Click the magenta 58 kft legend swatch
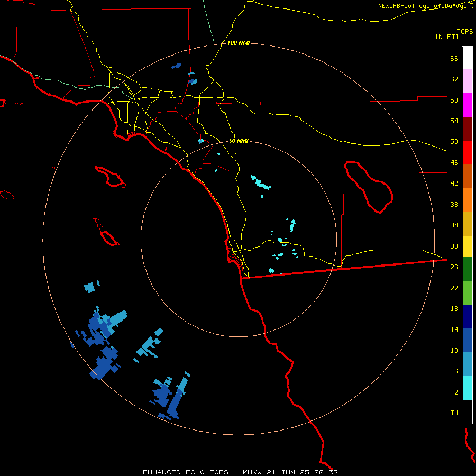This screenshot has height=476, width=476. [467, 105]
